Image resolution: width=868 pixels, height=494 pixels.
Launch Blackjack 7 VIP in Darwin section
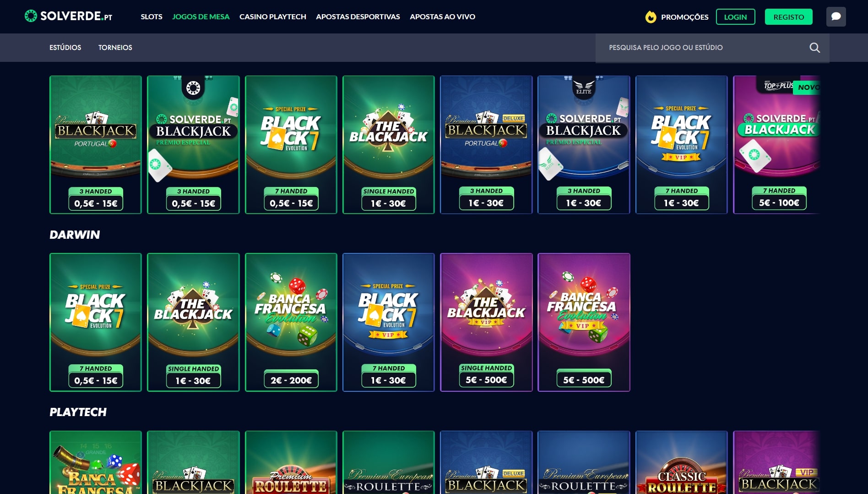(389, 322)
